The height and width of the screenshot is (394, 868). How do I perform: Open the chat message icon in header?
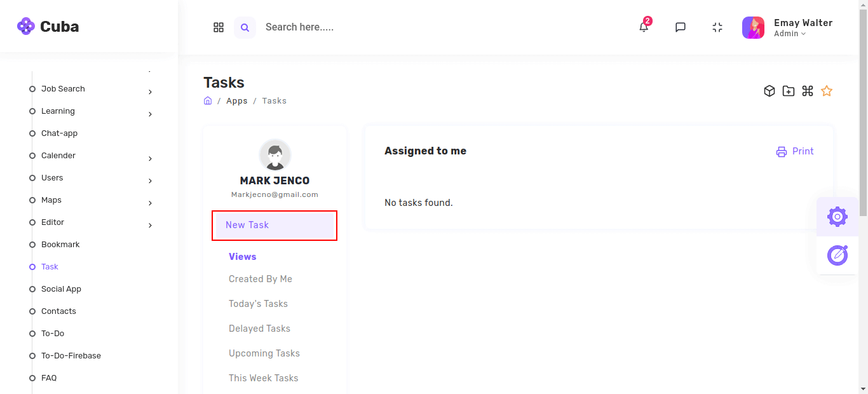coord(681,27)
